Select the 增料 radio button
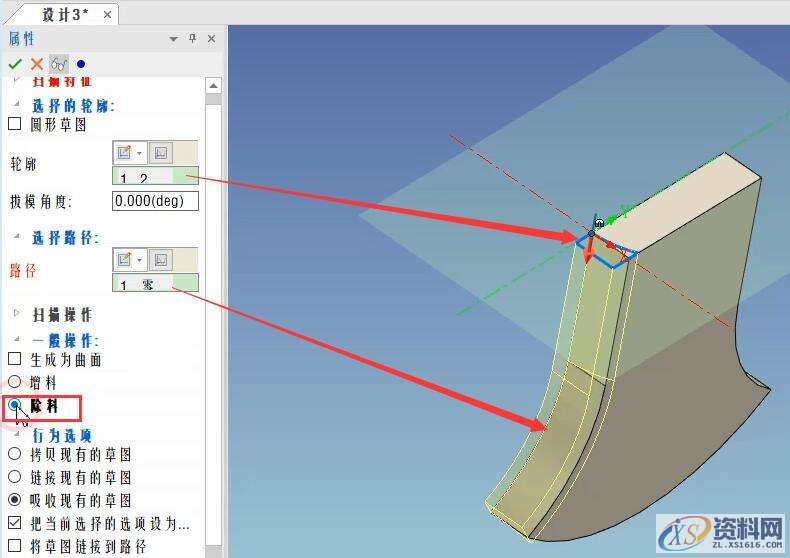 (x=15, y=381)
